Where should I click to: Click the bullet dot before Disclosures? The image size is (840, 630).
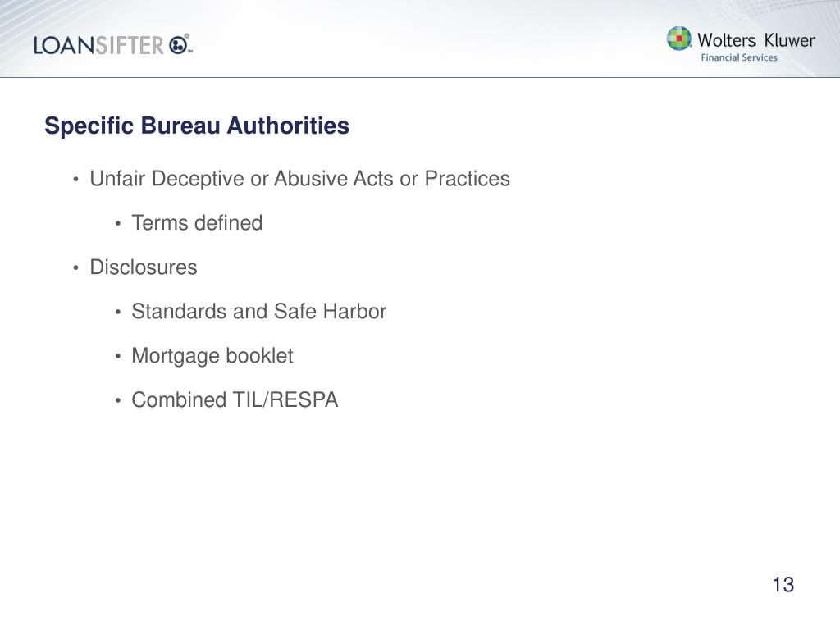pos(76,267)
